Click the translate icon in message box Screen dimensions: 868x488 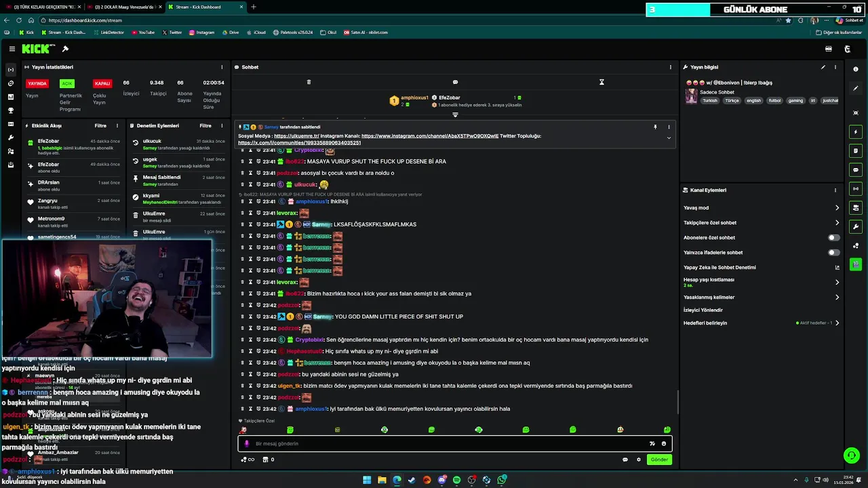tap(652, 443)
